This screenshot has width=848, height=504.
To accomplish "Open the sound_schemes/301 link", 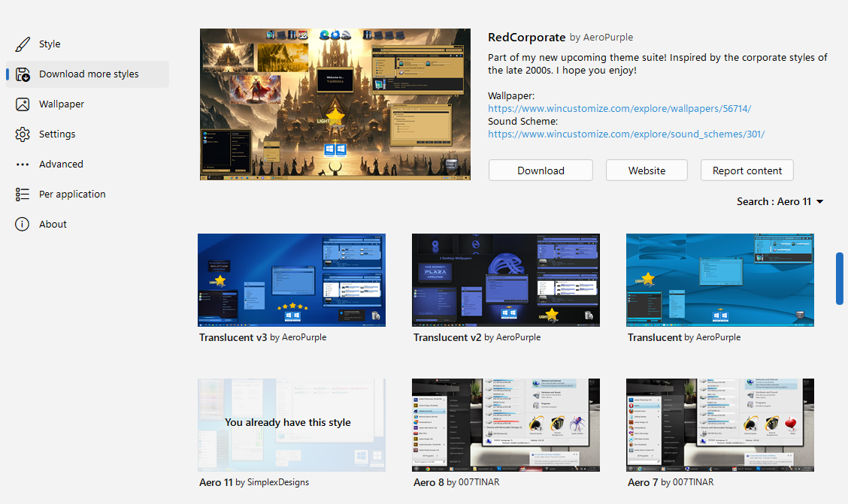I will pyautogui.click(x=626, y=134).
